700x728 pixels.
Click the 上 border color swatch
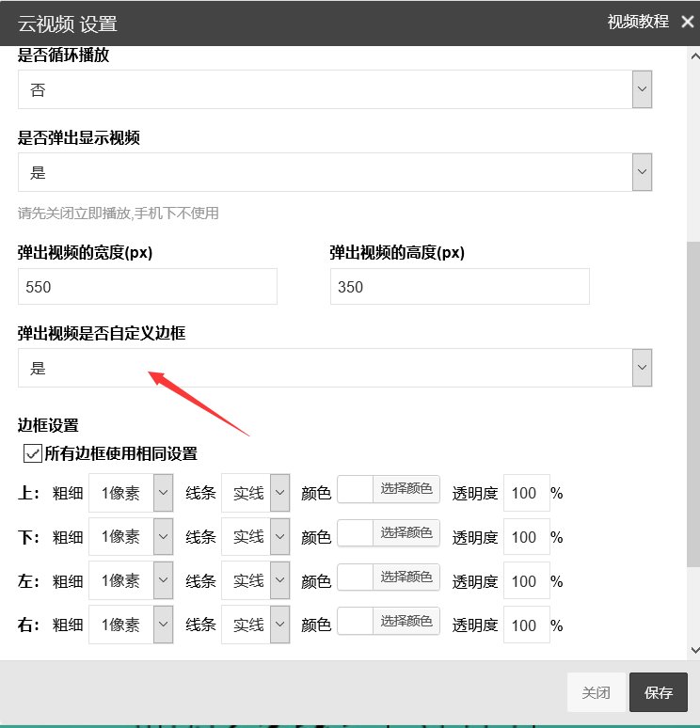click(x=356, y=489)
